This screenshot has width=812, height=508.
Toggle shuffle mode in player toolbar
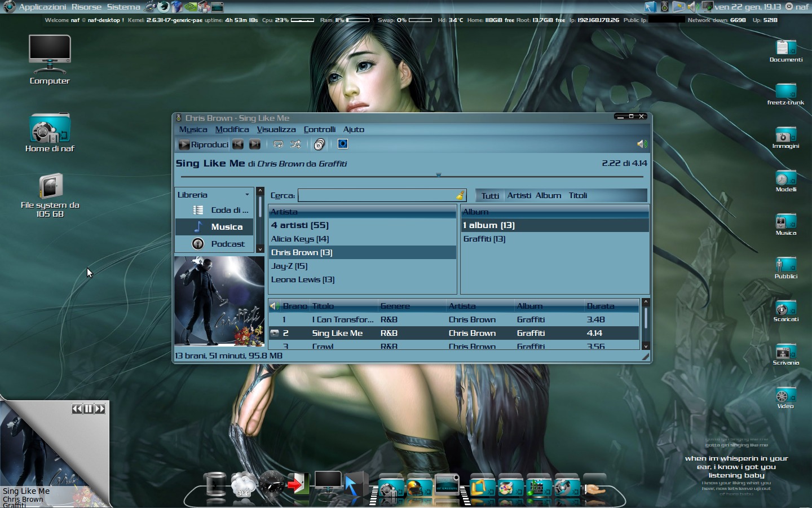point(295,144)
